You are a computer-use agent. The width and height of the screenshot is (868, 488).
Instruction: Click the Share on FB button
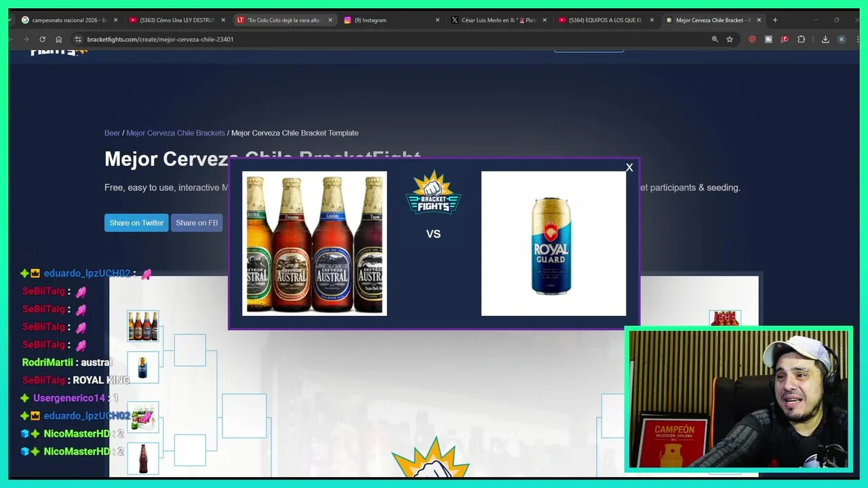[x=197, y=223]
